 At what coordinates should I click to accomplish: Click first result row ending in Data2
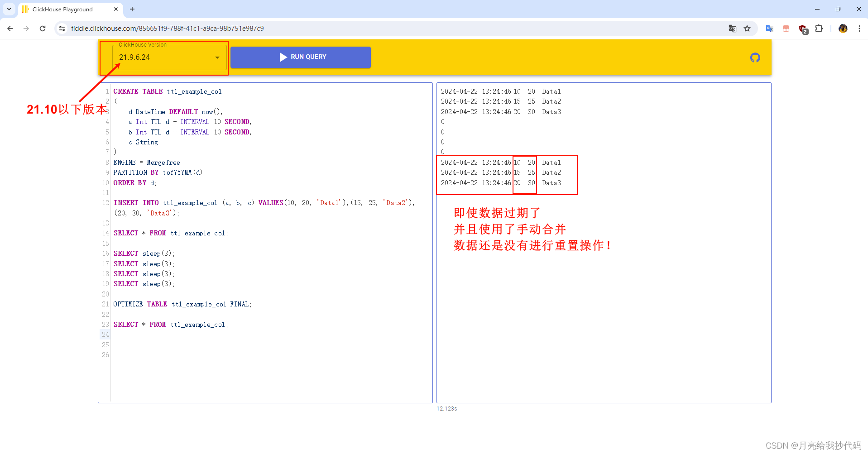(x=501, y=101)
